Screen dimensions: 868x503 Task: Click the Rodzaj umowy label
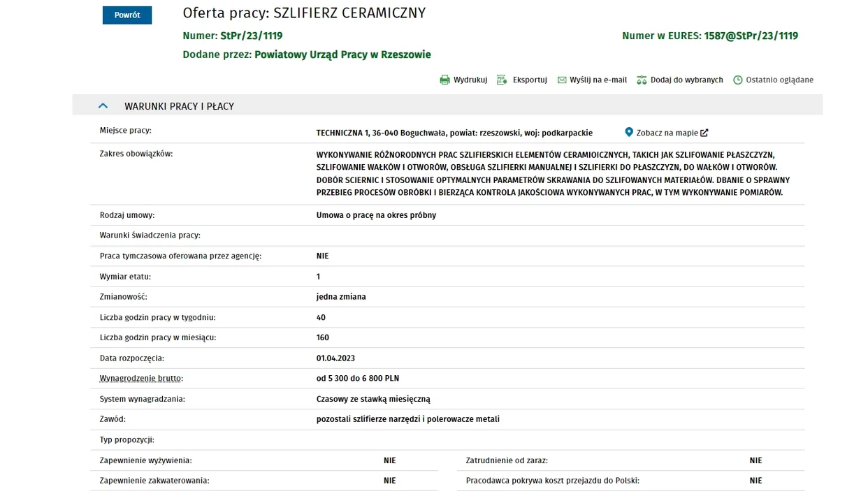[x=127, y=215]
